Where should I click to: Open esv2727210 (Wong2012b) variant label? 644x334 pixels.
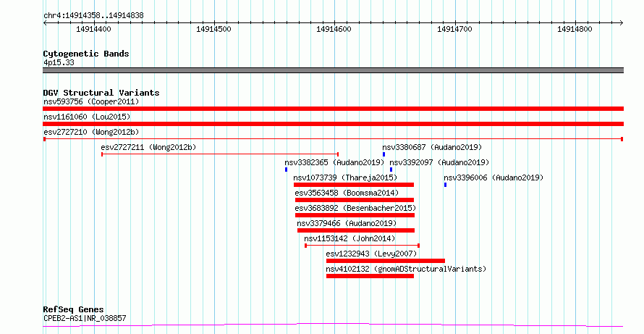pos(91,132)
